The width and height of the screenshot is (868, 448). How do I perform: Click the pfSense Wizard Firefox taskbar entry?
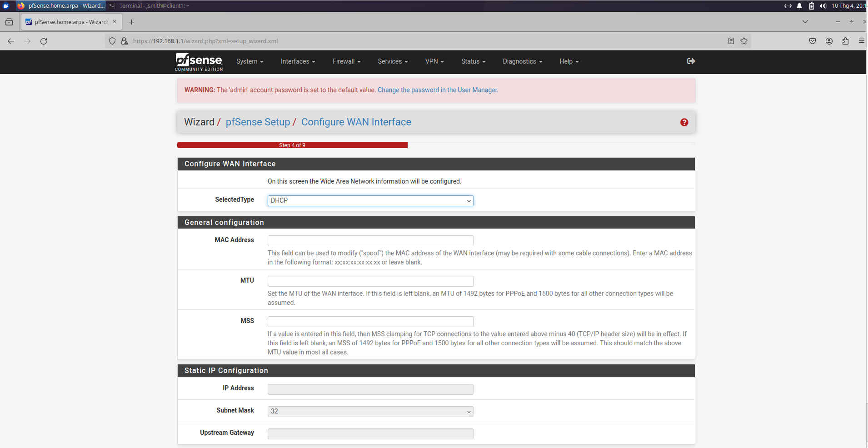[x=61, y=6]
